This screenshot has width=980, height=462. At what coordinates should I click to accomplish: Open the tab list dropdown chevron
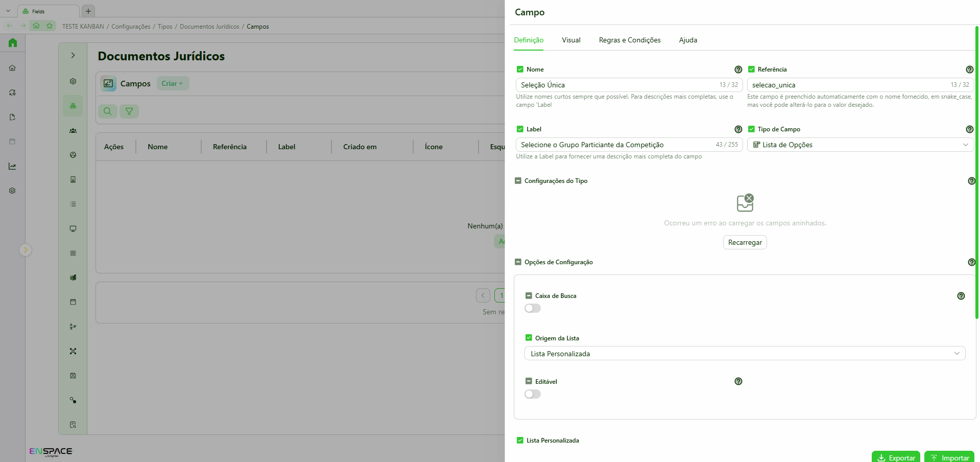(x=8, y=11)
